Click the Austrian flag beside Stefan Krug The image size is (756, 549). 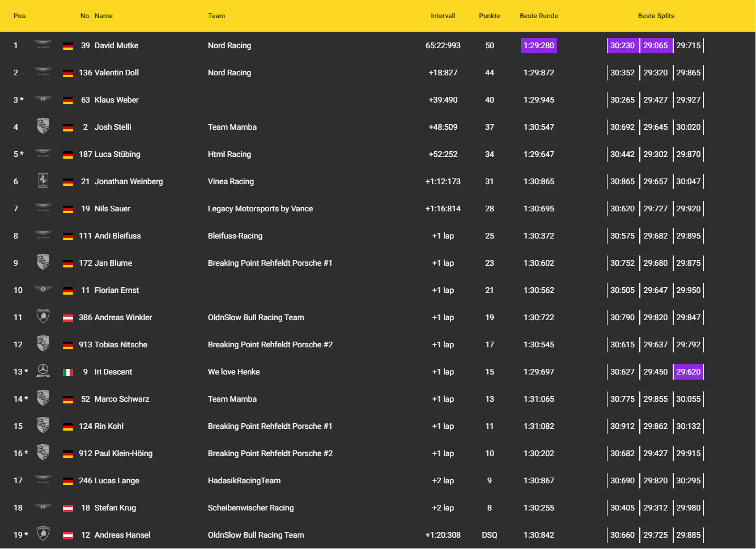pyautogui.click(x=68, y=508)
